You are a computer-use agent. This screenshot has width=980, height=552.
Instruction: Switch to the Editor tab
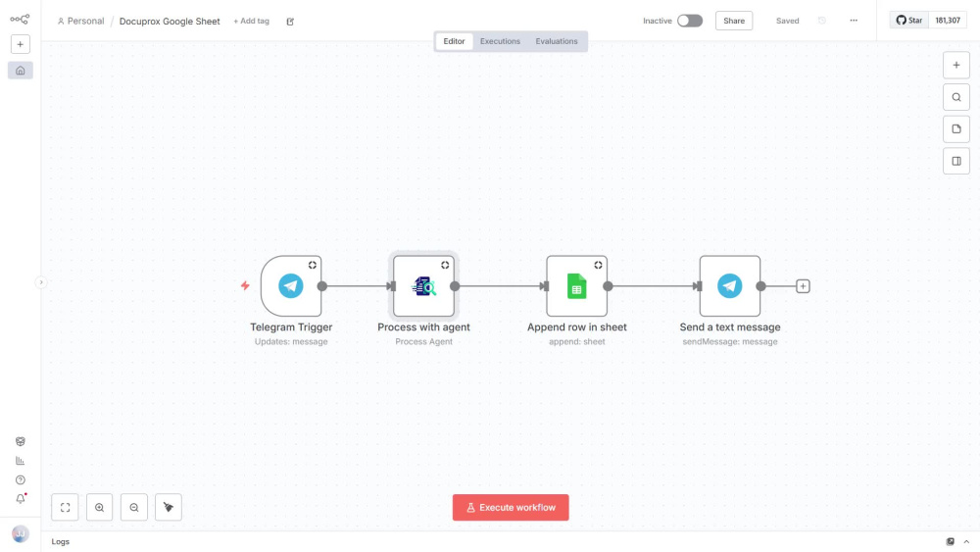(454, 41)
